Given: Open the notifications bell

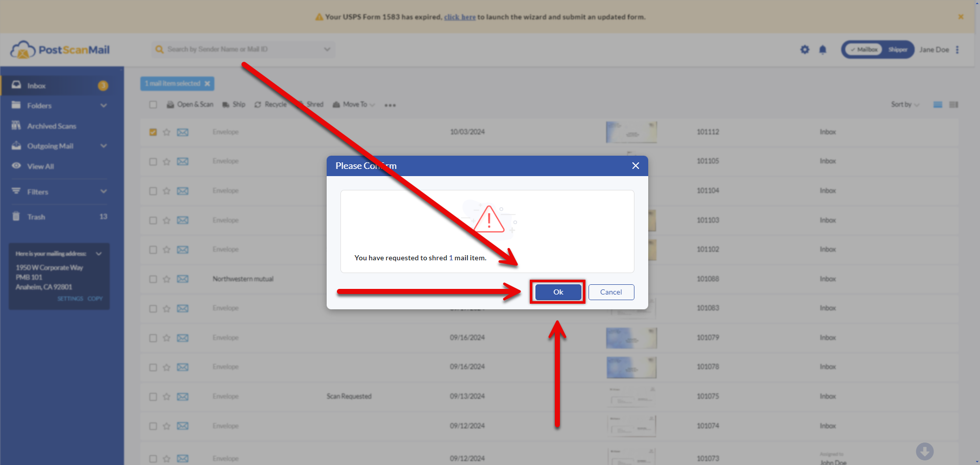Looking at the screenshot, I should [x=823, y=50].
